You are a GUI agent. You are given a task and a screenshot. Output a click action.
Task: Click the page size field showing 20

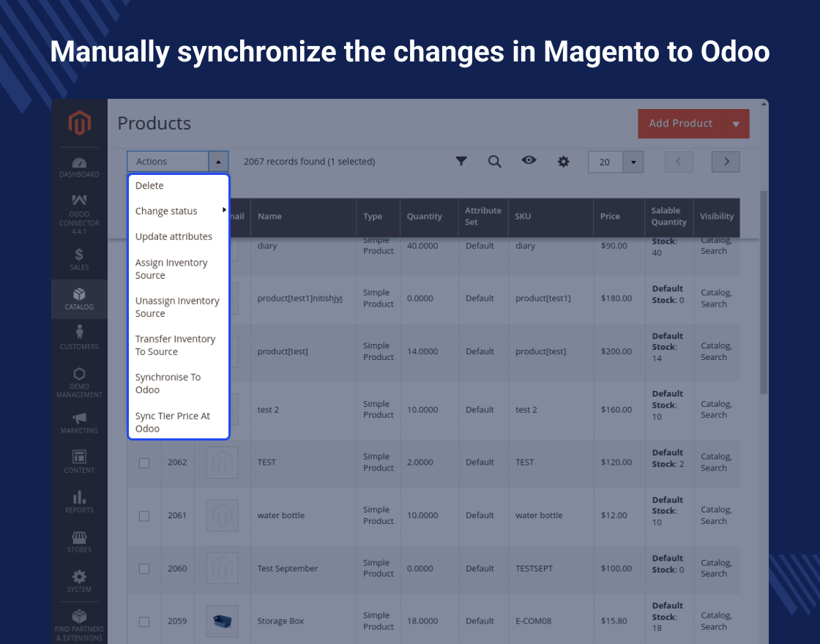tap(605, 162)
